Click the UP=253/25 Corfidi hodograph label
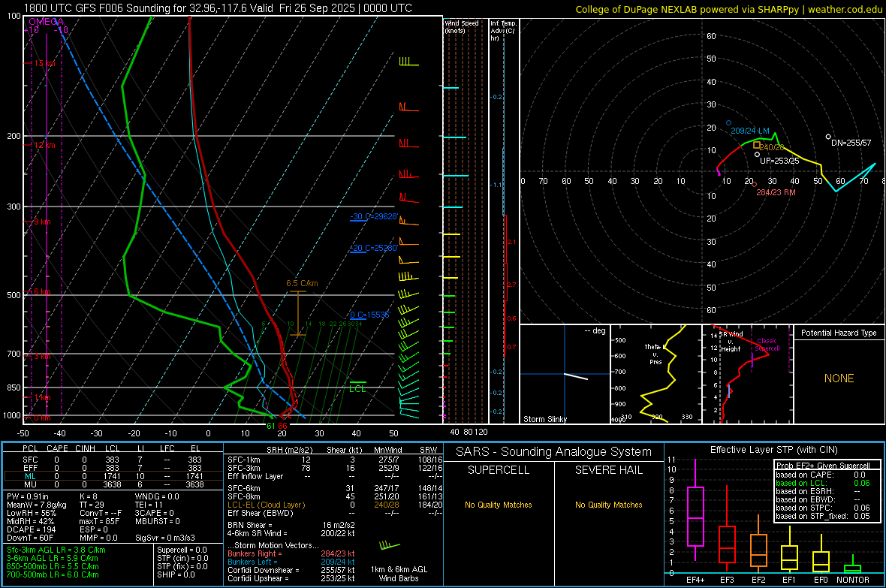 (x=779, y=161)
